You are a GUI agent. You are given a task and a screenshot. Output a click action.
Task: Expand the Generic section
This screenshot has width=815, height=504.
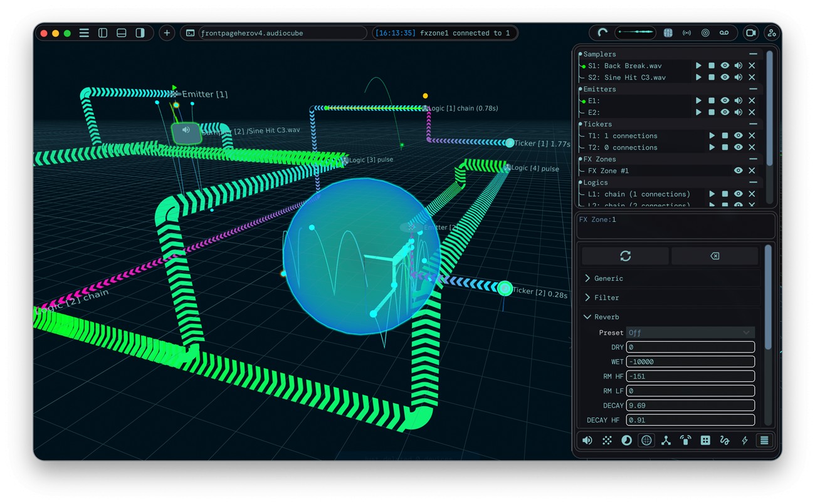point(608,278)
